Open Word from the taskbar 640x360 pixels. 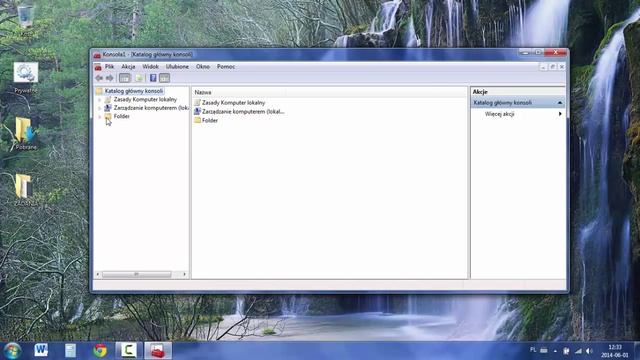click(41, 350)
